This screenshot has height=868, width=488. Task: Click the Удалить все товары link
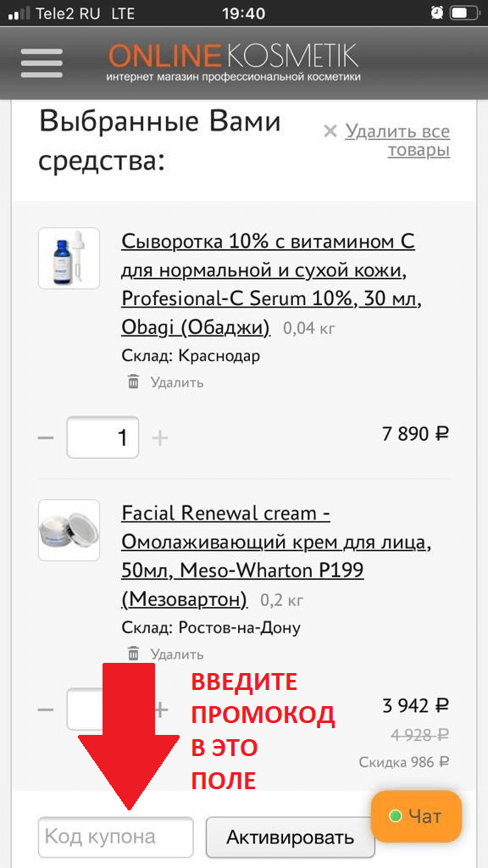[x=397, y=141]
